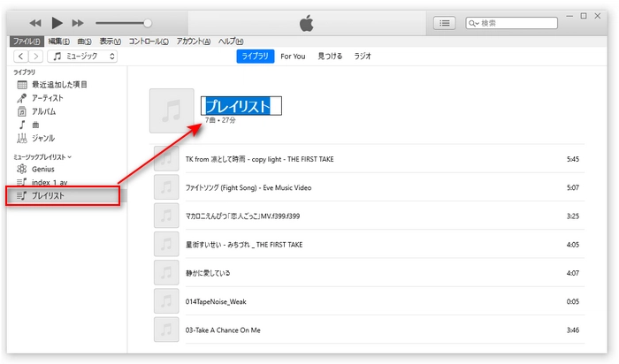Skip to the next track

[78, 22]
